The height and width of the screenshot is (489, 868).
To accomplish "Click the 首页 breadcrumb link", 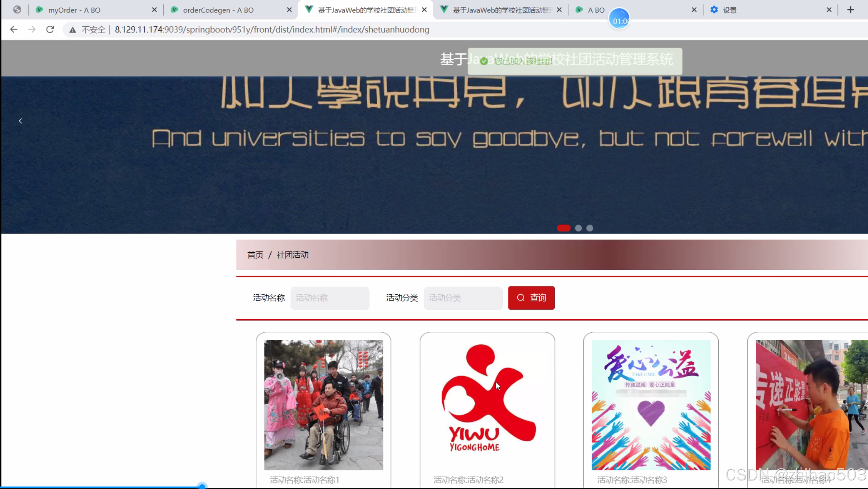I will pos(255,255).
